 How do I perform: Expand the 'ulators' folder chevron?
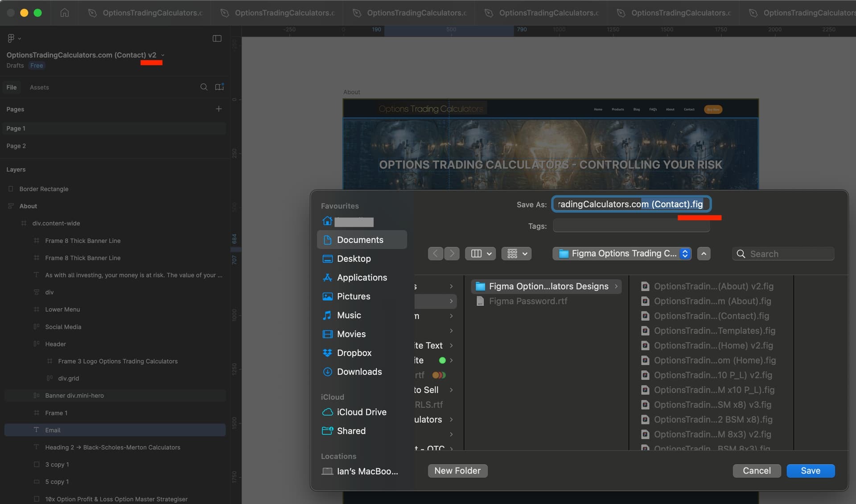(x=451, y=419)
